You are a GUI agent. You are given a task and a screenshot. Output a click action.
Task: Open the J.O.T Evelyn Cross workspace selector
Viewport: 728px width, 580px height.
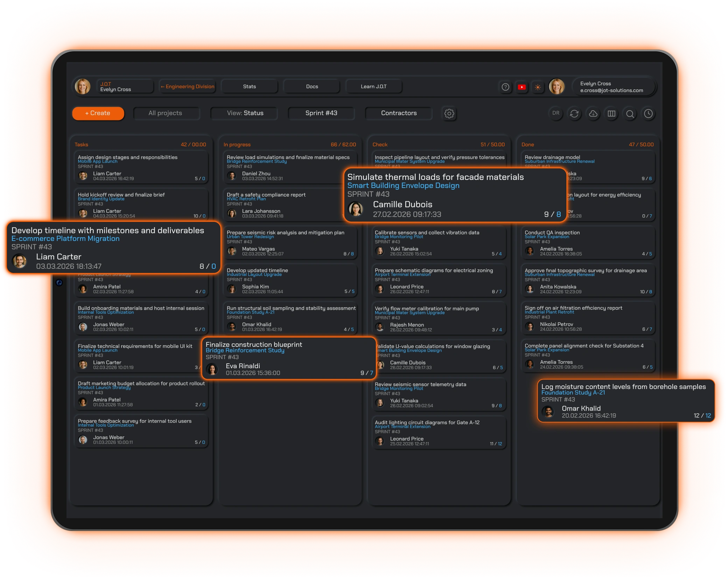tap(125, 86)
